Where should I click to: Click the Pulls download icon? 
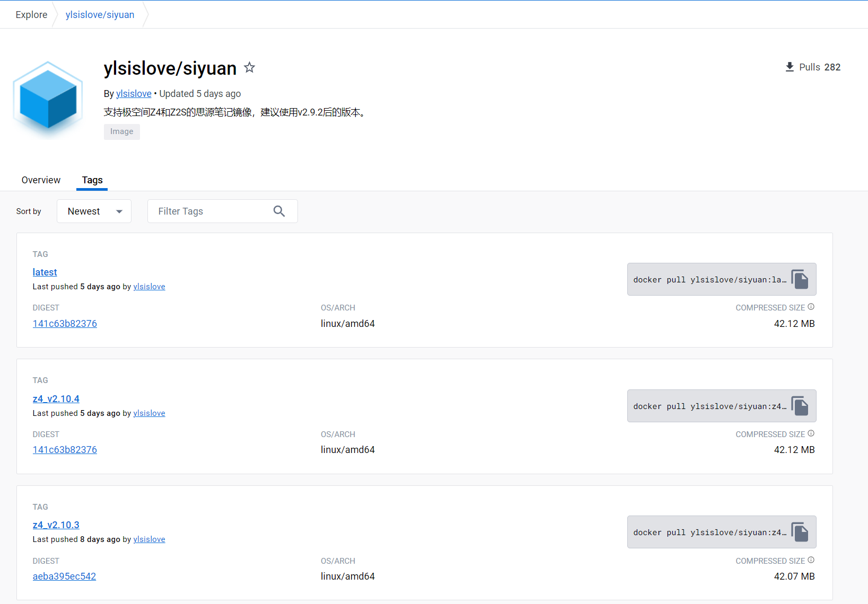(790, 67)
